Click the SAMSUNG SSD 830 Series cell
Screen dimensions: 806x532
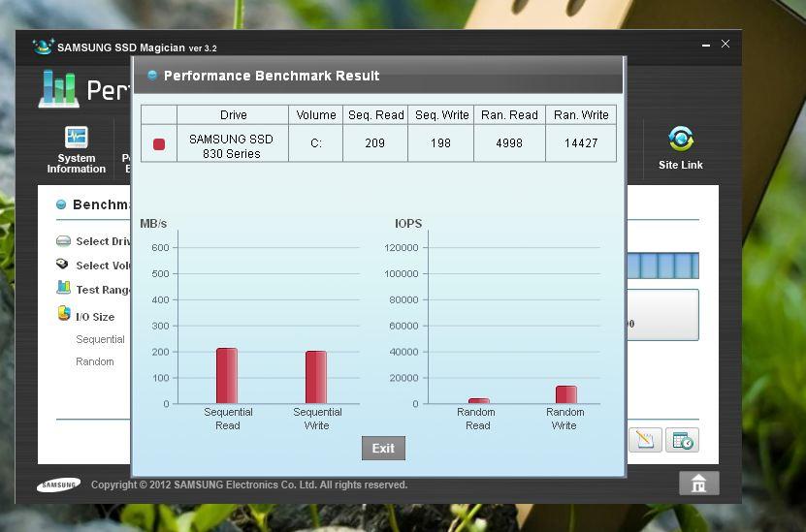pyautogui.click(x=233, y=145)
